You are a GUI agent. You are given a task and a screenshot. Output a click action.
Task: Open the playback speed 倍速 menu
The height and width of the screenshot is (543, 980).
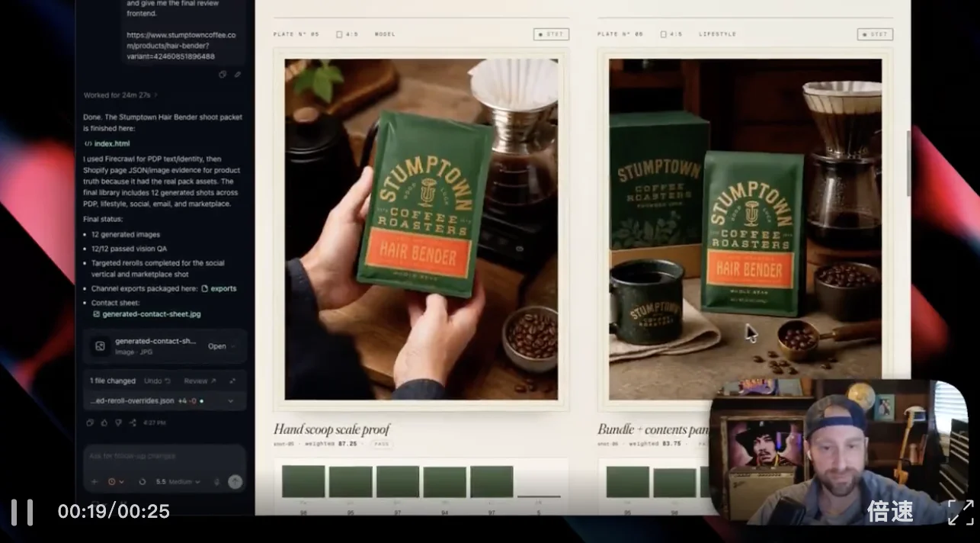point(890,511)
